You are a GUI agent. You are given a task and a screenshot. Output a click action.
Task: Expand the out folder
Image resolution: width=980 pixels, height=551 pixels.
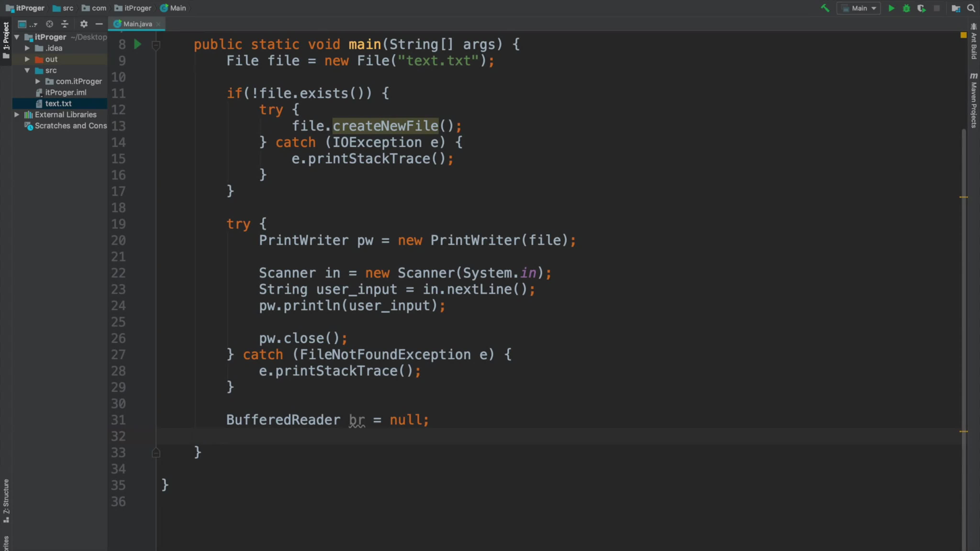point(27,59)
